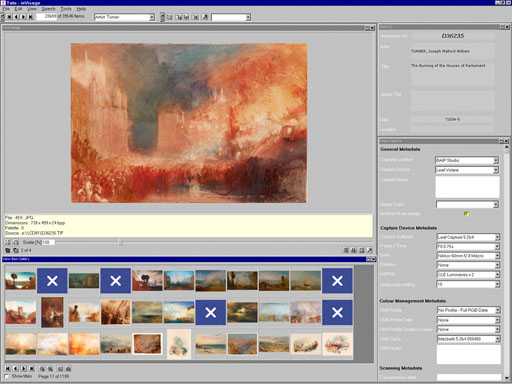This screenshot has height=384, width=512.
Task: Expand the Leaf Capture 5.2b4 dropdown
Action: pyautogui.click(x=497, y=237)
